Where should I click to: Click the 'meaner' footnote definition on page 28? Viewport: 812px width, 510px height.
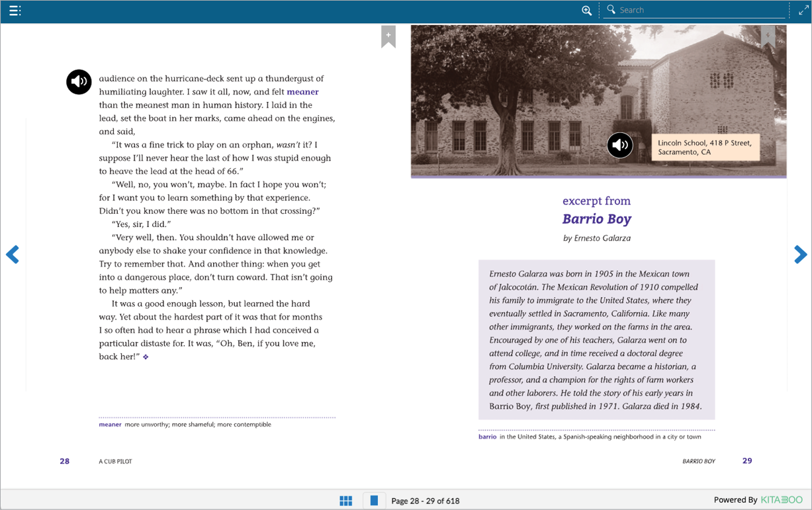coord(185,425)
